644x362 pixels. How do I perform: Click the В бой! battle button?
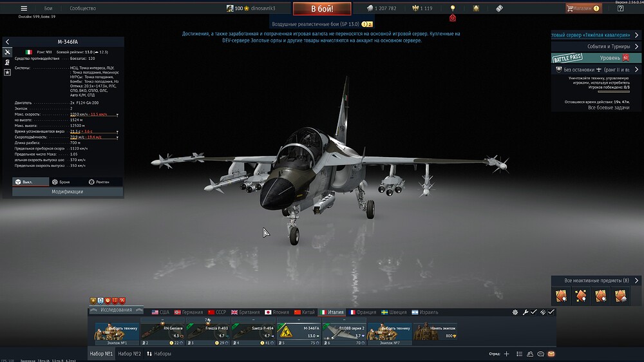click(x=322, y=8)
